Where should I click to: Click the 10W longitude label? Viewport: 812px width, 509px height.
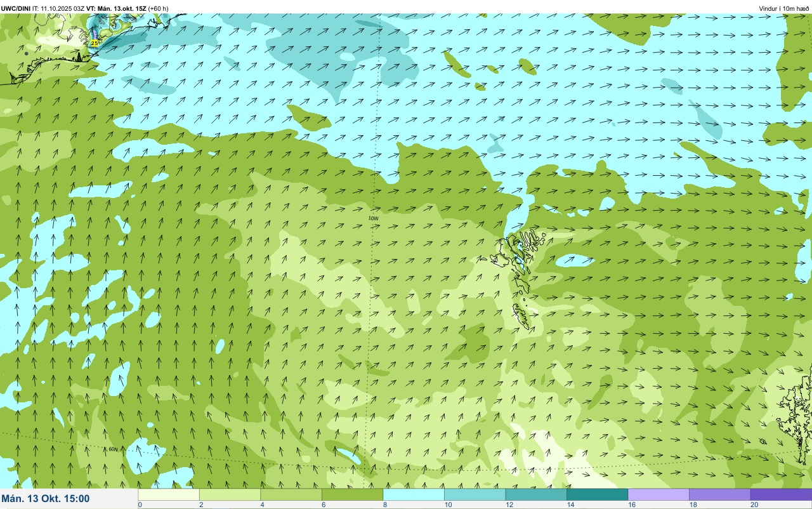(373, 218)
